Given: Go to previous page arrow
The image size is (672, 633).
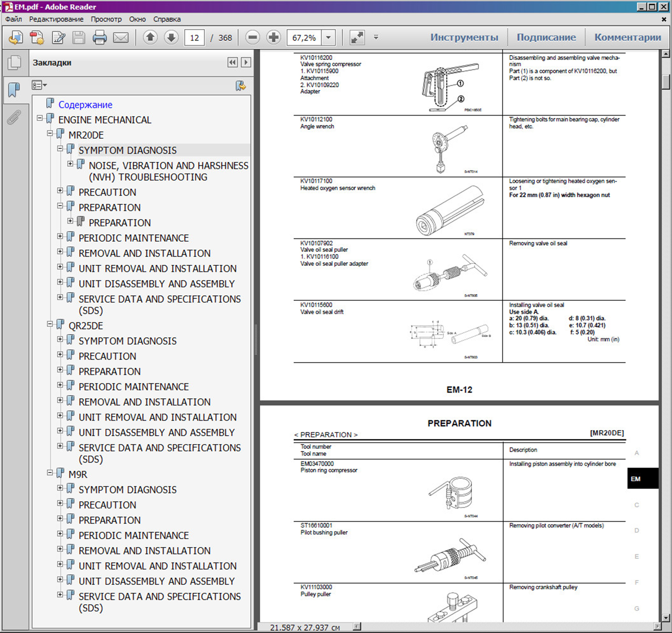Looking at the screenshot, I should (x=150, y=38).
